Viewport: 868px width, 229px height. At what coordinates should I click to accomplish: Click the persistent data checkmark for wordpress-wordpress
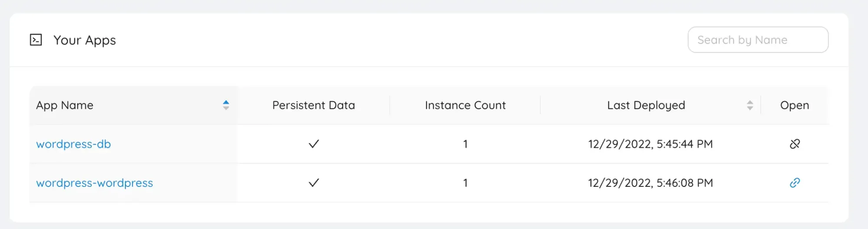(x=314, y=183)
